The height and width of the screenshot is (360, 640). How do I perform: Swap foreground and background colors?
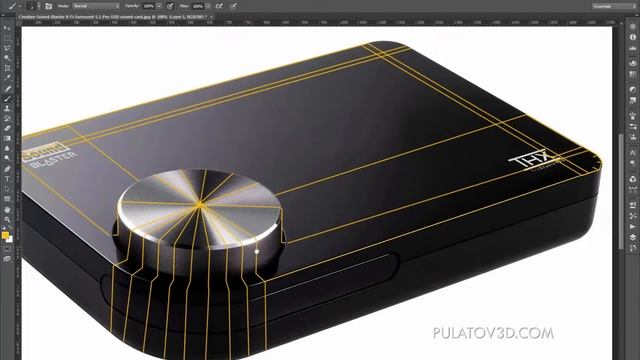(x=10, y=228)
